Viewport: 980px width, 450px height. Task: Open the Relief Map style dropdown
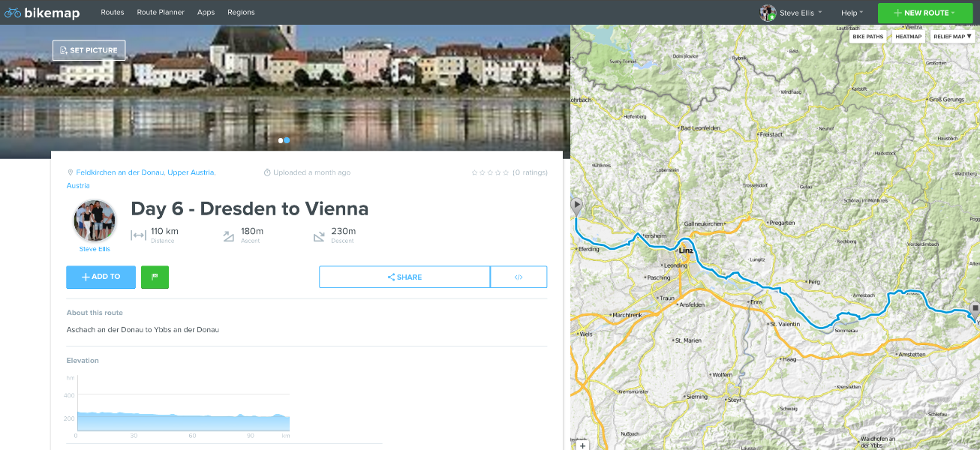coord(952,36)
